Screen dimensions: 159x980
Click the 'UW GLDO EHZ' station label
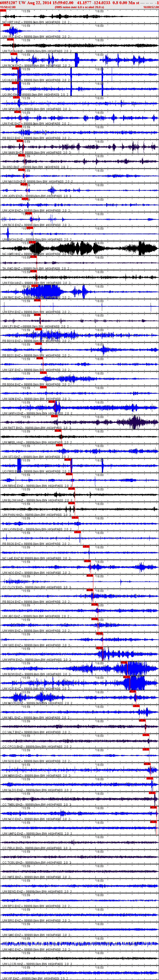13,790
